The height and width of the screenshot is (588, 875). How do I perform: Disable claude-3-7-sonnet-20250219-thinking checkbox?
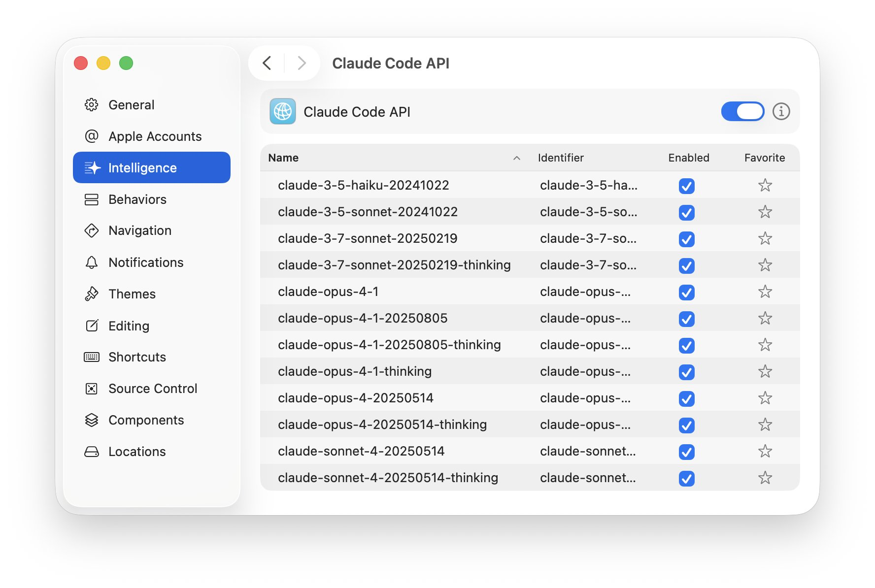(x=687, y=266)
